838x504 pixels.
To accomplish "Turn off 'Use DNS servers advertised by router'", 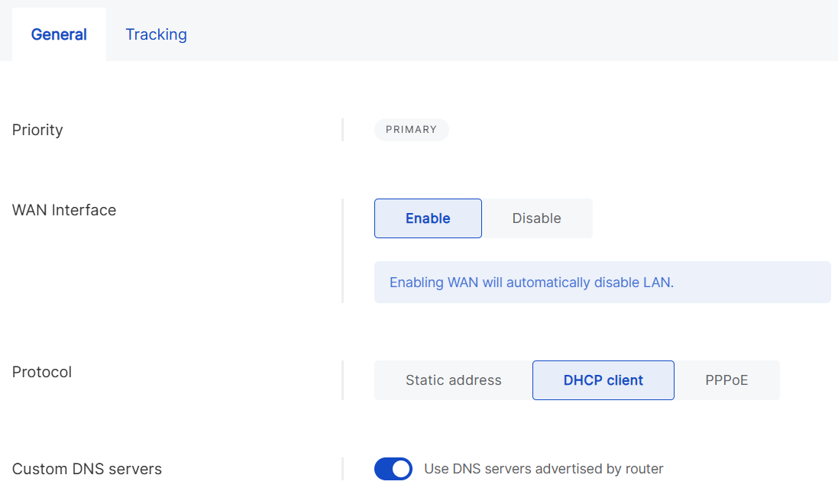I will click(x=393, y=469).
